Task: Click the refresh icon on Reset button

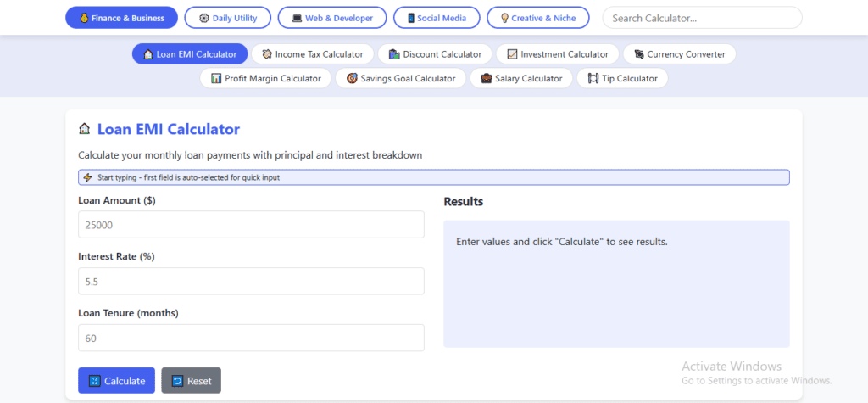Action: pyautogui.click(x=177, y=381)
